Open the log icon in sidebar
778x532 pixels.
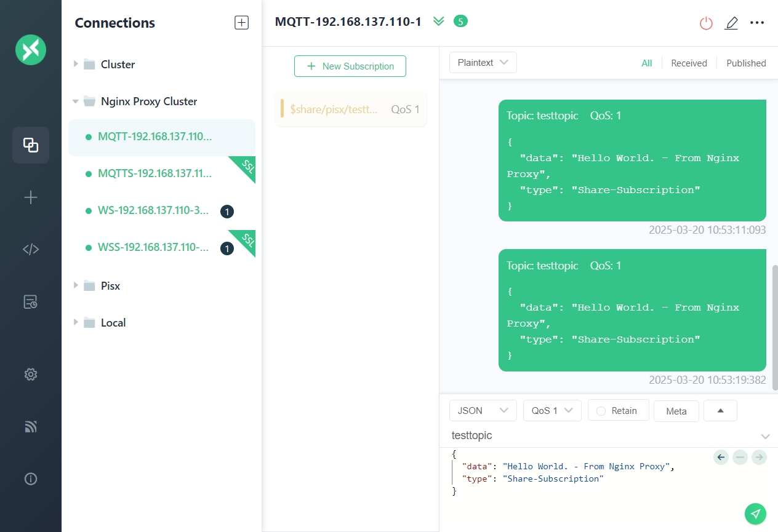[31, 301]
